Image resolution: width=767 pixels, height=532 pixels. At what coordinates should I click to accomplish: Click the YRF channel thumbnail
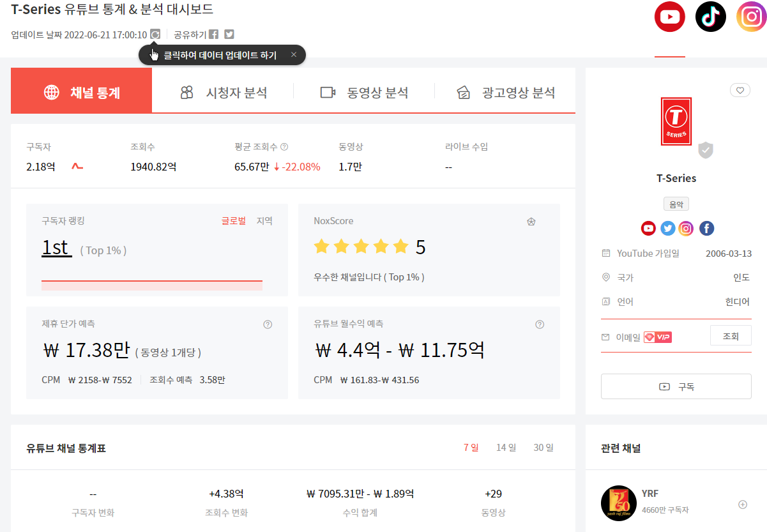tap(619, 503)
